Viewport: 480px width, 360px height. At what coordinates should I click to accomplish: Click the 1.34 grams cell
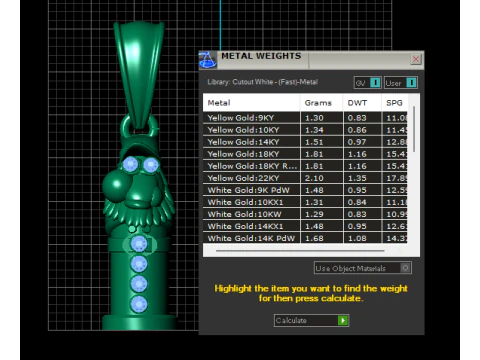point(321,130)
